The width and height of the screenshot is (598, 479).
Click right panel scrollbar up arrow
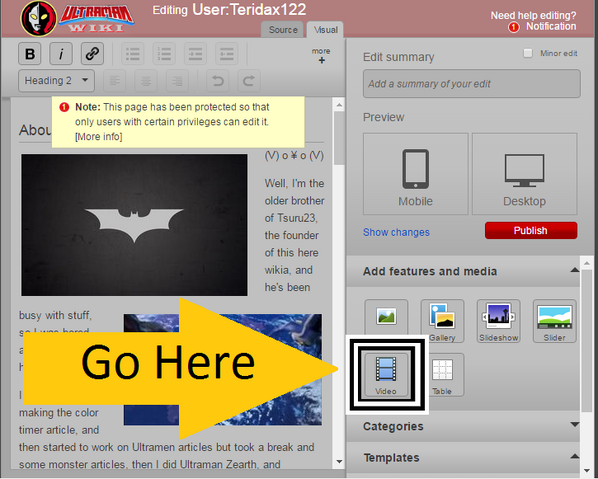(x=587, y=263)
